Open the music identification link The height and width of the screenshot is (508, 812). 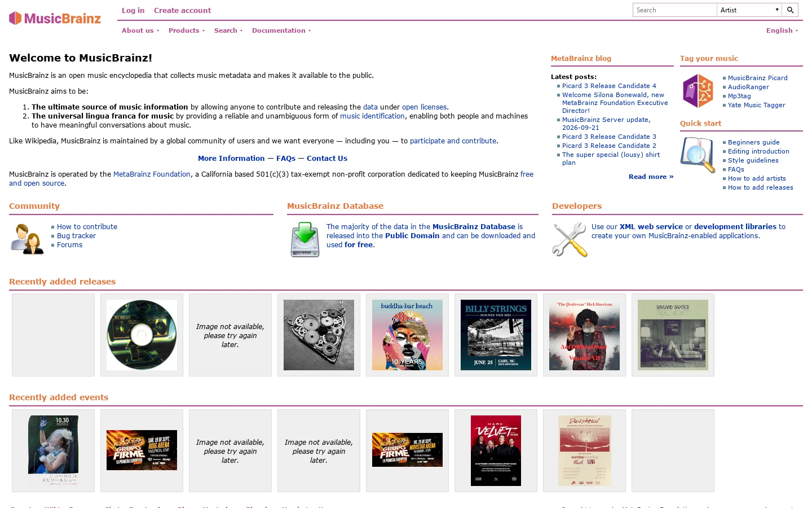[372, 116]
